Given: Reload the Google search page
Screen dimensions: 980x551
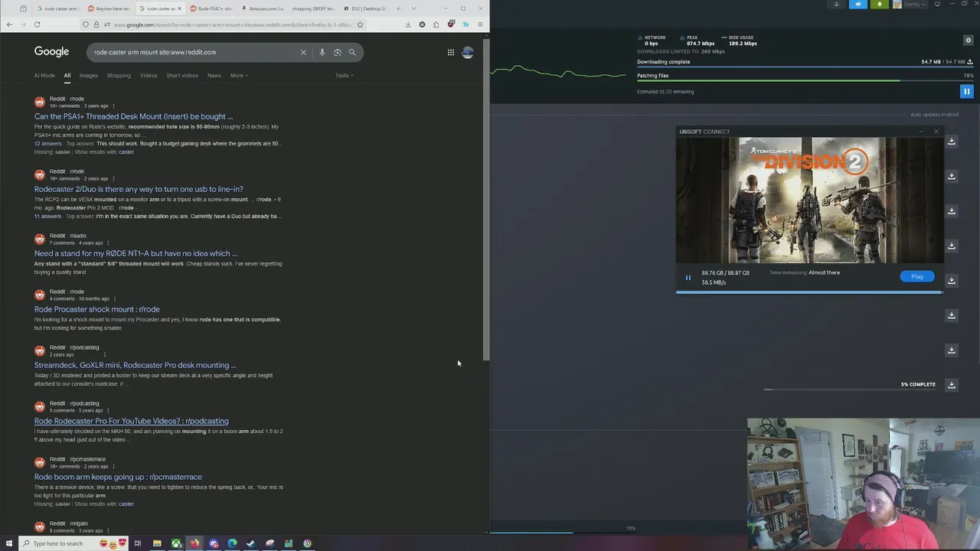Looking at the screenshot, I should [37, 24].
